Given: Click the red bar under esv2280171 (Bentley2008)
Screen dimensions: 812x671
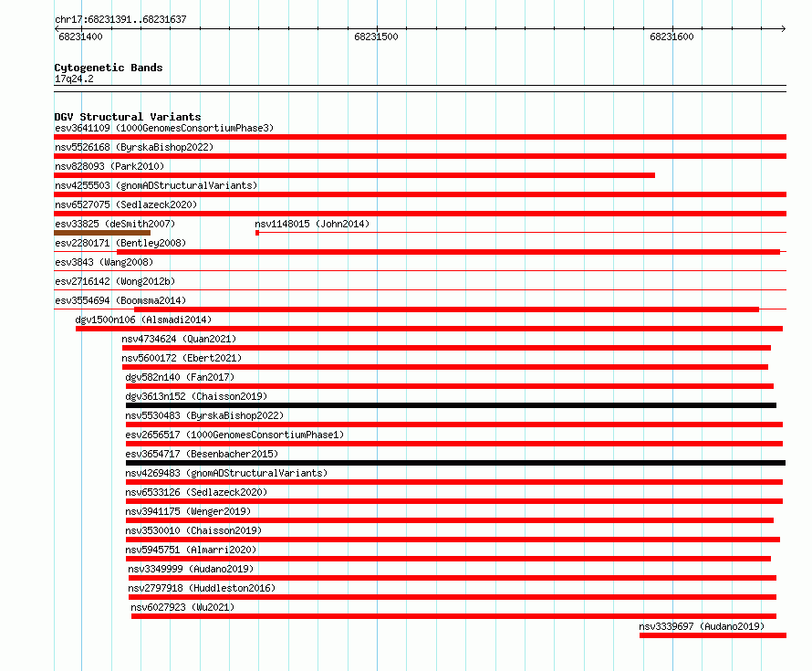Looking at the screenshot, I should [x=449, y=252].
